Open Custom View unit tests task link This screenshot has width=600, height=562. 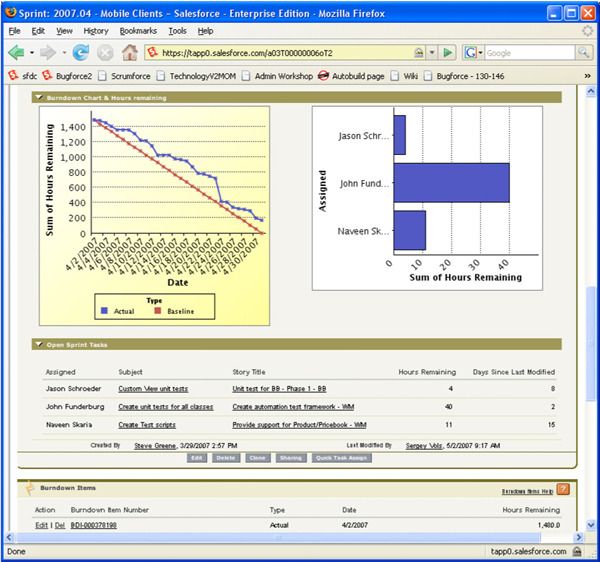[x=153, y=389]
